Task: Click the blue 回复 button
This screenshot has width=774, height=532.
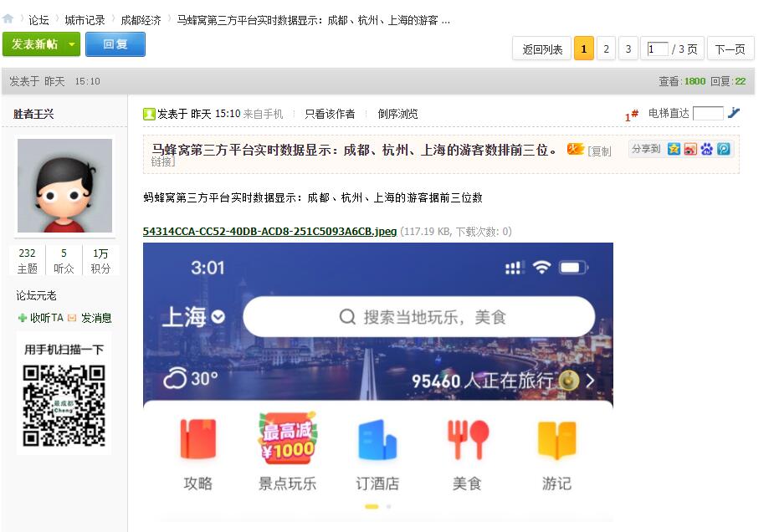Action: (x=115, y=44)
